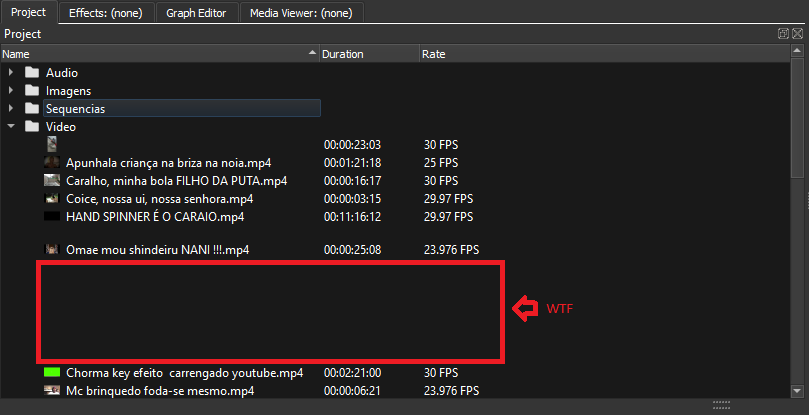Click thumbnail of Mc brinquedo clip
This screenshot has height=415, width=809.
(52, 390)
